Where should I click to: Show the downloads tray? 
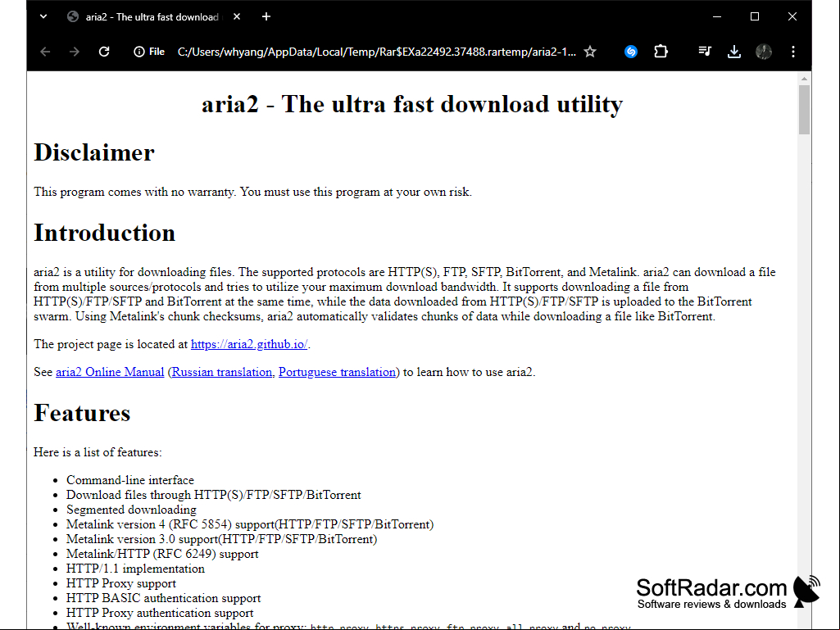click(734, 52)
